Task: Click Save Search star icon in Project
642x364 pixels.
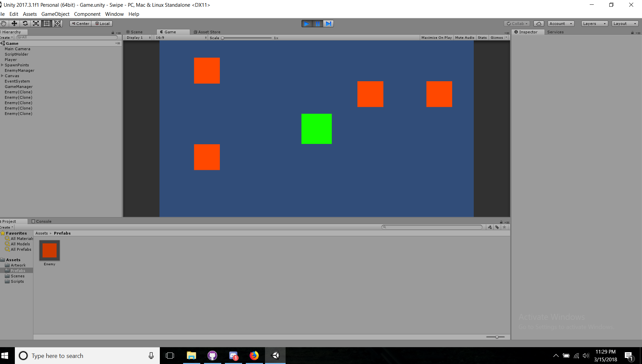Action: (x=504, y=227)
